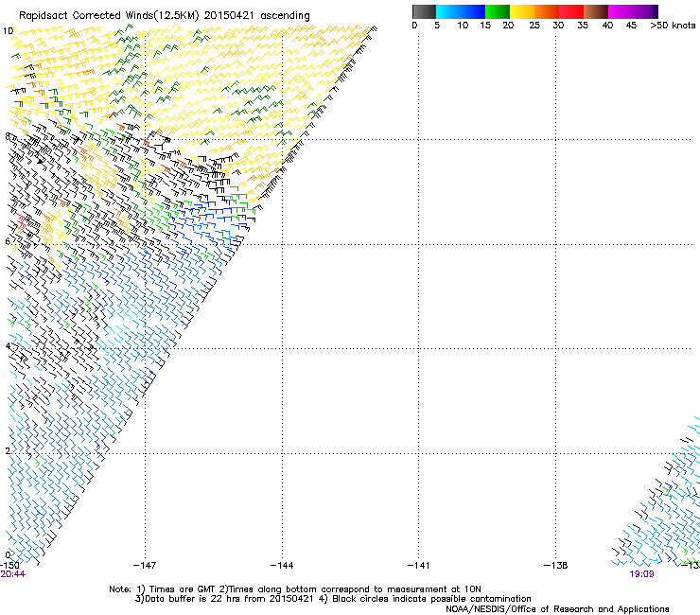The height and width of the screenshot is (615, 700).
Task: Click the latitude 10 axis label
Action: coord(8,31)
